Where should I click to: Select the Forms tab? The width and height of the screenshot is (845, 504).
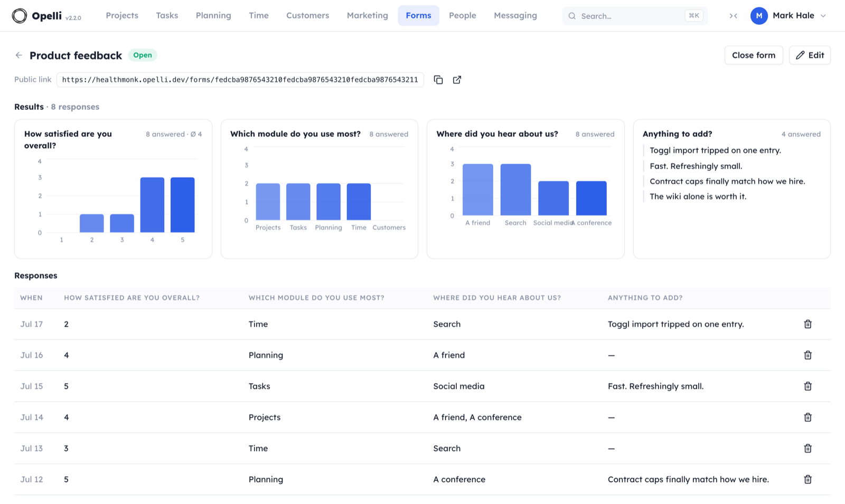[418, 16]
